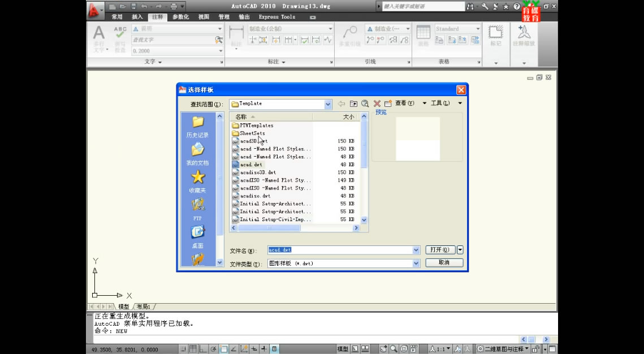Image resolution: width=644 pixels, height=354 pixels.
Task: Expand the 文字 panel in the ribbon
Action: coord(153,62)
